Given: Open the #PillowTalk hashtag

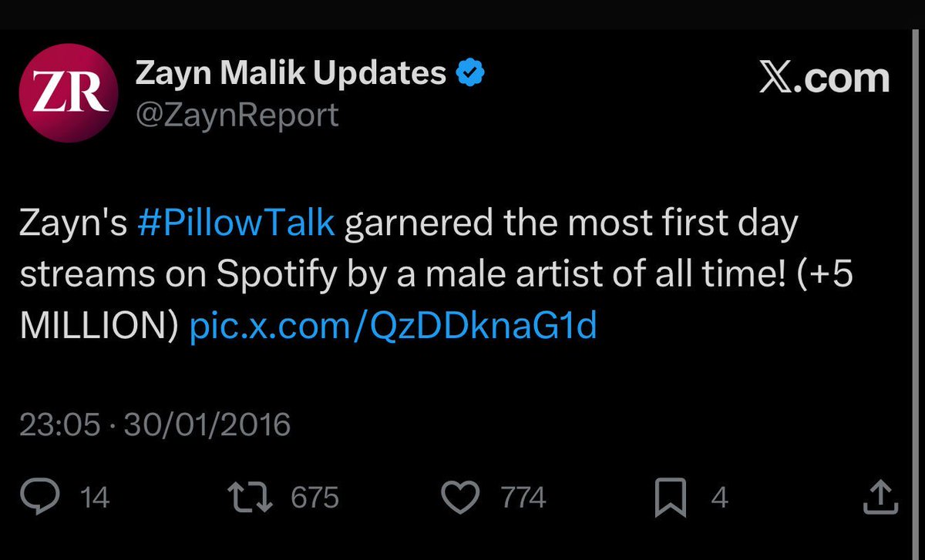Looking at the screenshot, I should [237, 223].
